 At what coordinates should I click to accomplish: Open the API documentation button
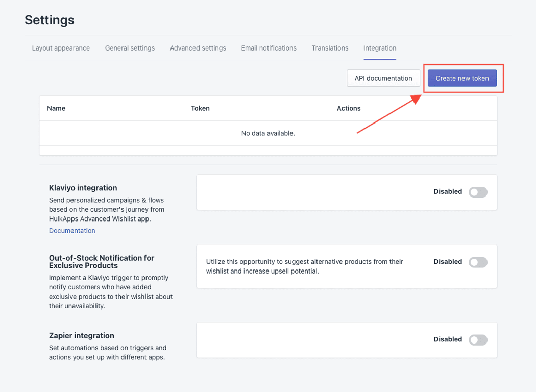pyautogui.click(x=383, y=78)
